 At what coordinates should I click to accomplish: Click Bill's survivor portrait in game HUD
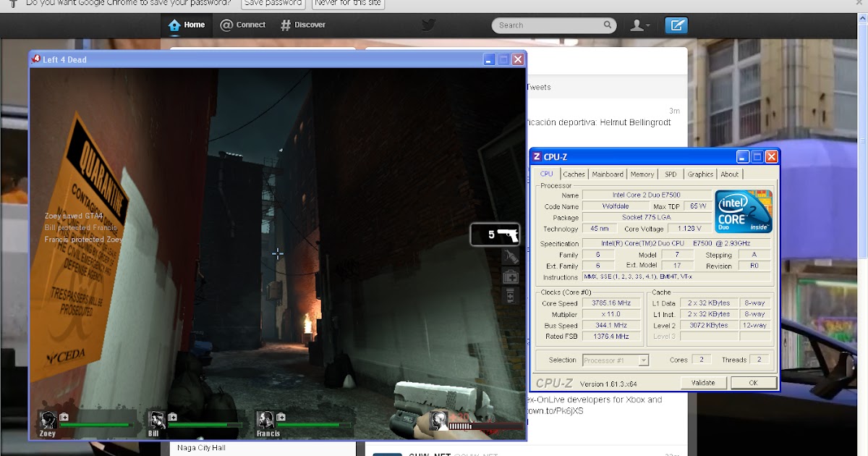pos(156,420)
